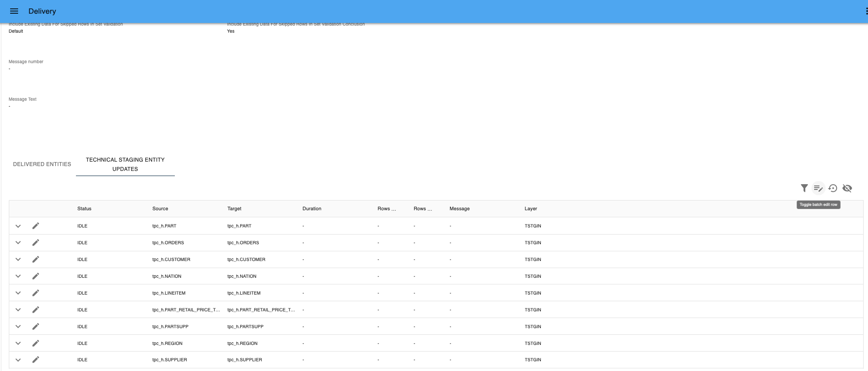868x371 pixels.
Task: Select target cell tpc_h.REGION
Action: click(x=242, y=344)
